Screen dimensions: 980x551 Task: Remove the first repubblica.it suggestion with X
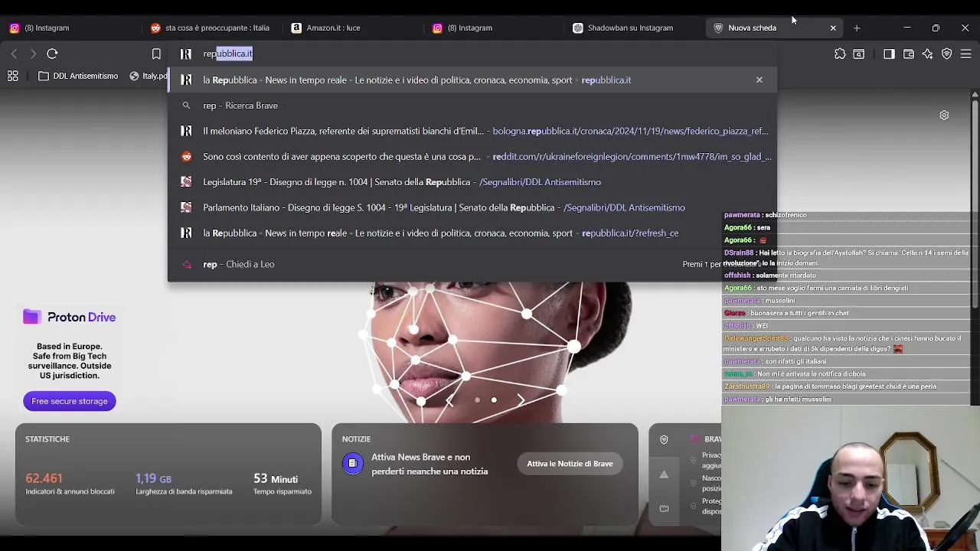click(759, 80)
